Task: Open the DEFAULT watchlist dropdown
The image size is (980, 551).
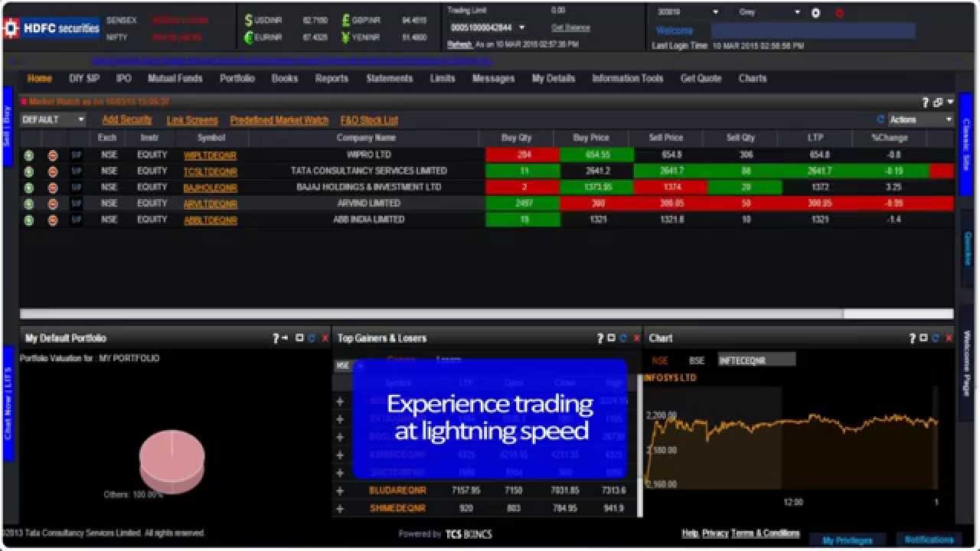Action: [x=53, y=119]
